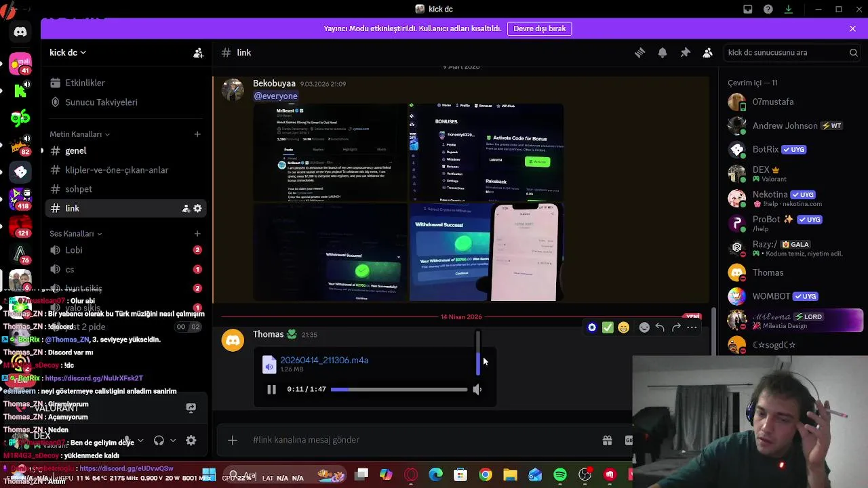Toggle deafen headphones in user panel
Image resolution: width=868 pixels, height=488 pixels.
159,441
